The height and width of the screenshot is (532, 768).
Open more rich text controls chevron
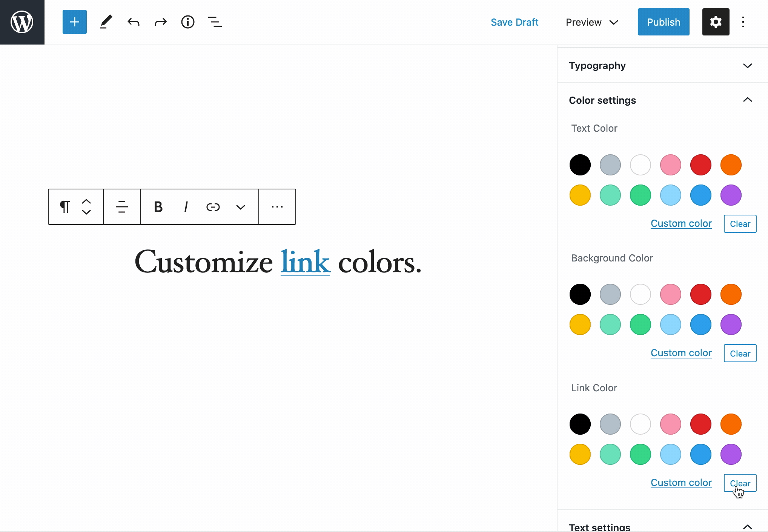point(240,207)
